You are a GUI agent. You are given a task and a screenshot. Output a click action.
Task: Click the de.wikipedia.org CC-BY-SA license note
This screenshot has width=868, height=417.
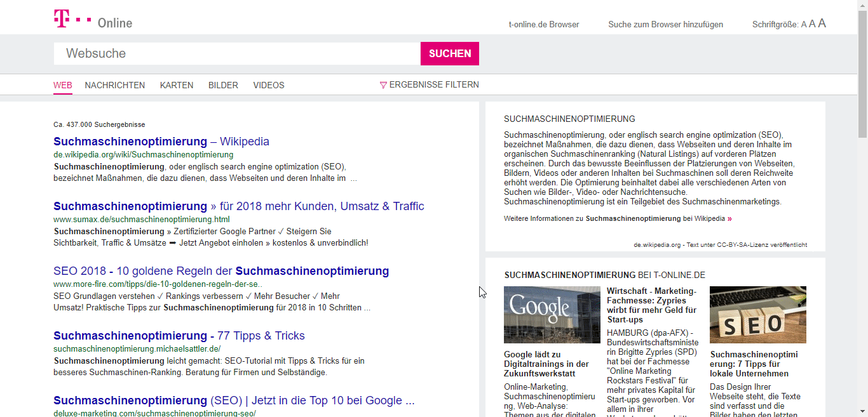(x=721, y=244)
